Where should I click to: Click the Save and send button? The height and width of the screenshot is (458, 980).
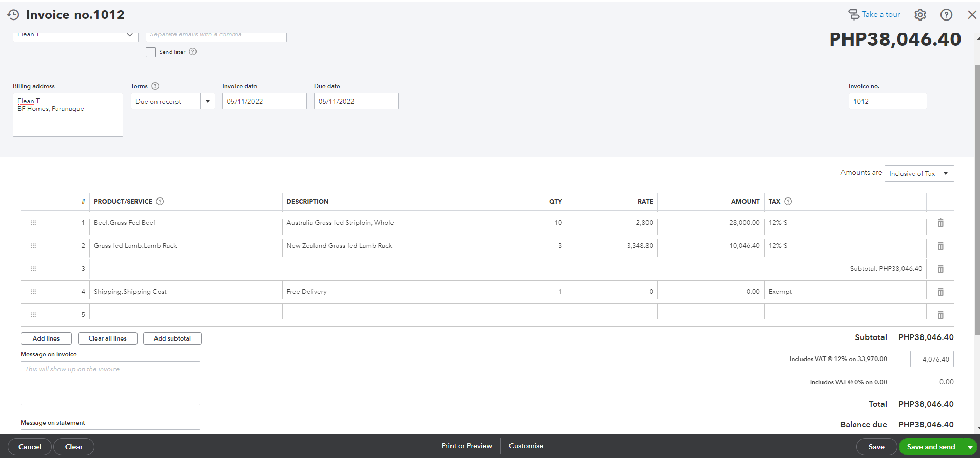pos(931,447)
